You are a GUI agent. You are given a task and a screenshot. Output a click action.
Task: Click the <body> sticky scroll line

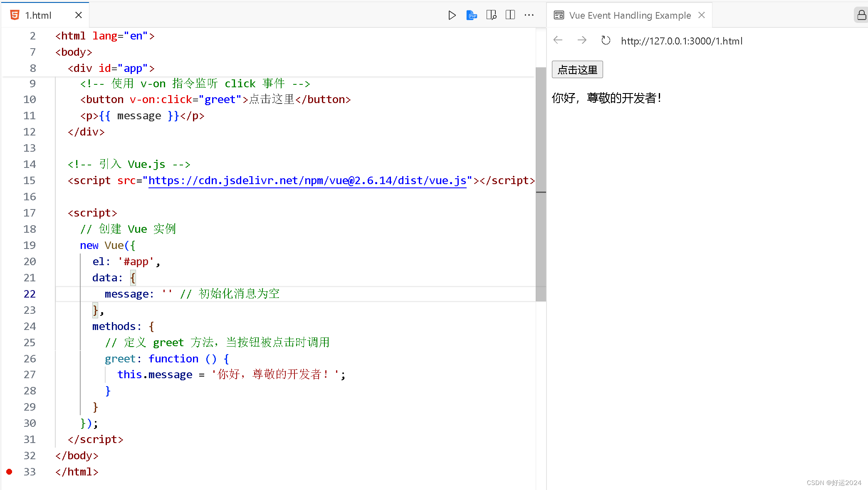74,52
